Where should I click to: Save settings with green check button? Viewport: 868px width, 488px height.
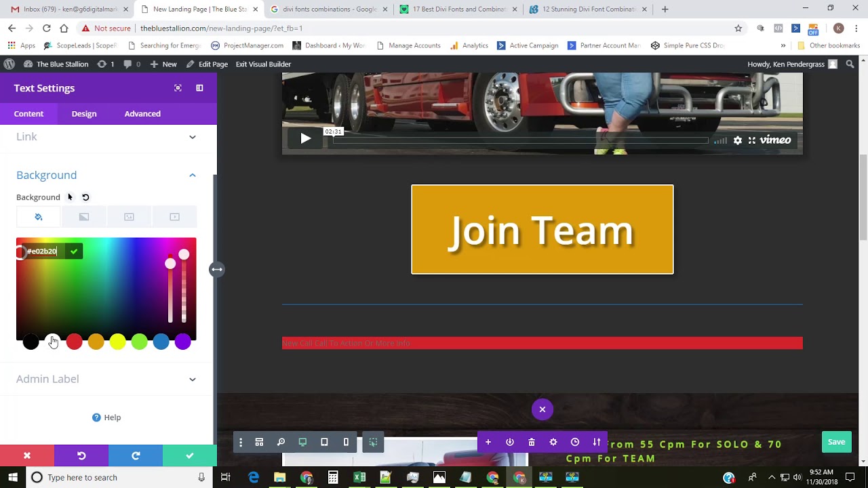(190, 455)
